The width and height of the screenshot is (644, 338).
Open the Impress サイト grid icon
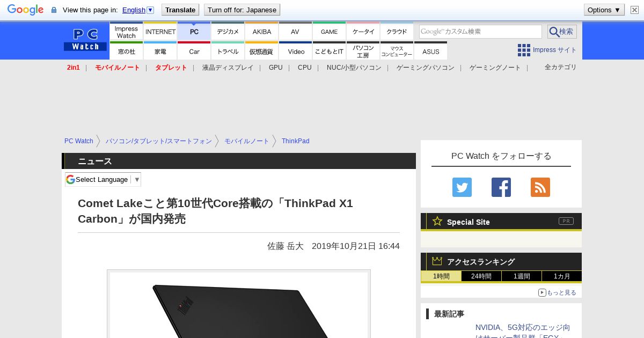click(524, 50)
